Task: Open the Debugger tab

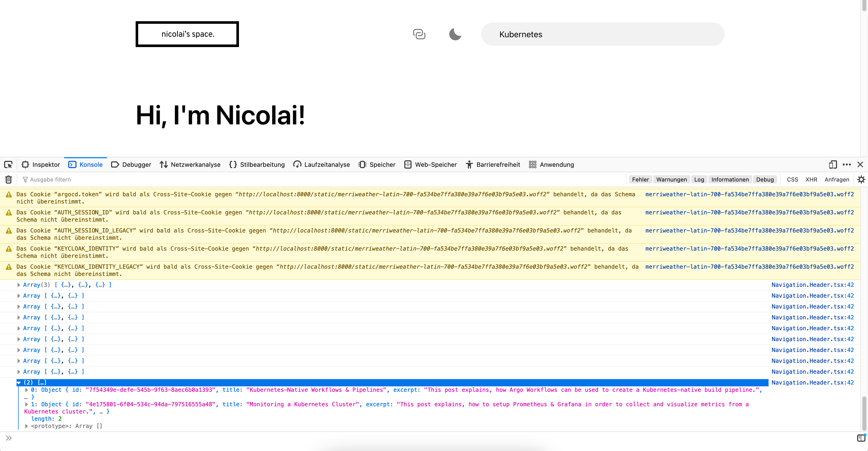Action: 131,165
